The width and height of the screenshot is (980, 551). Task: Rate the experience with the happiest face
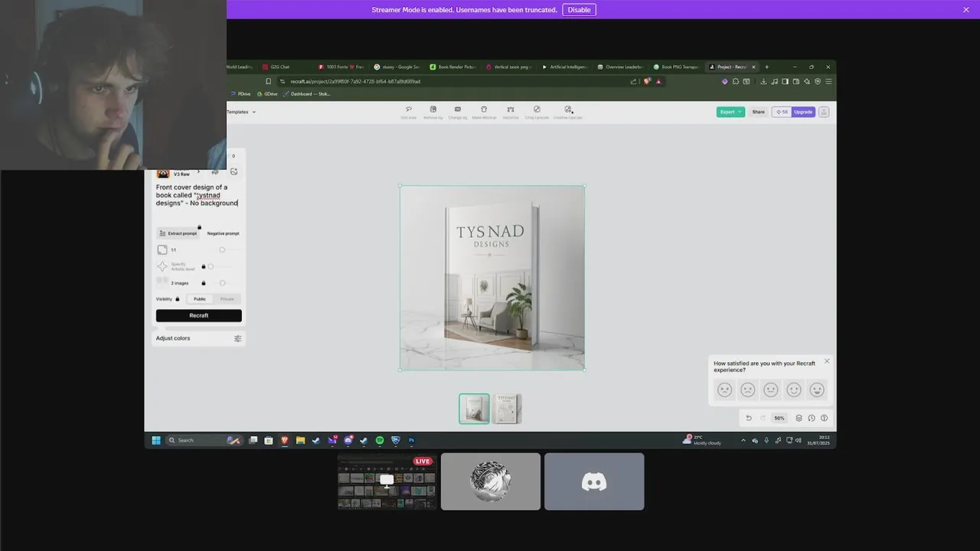(x=817, y=390)
